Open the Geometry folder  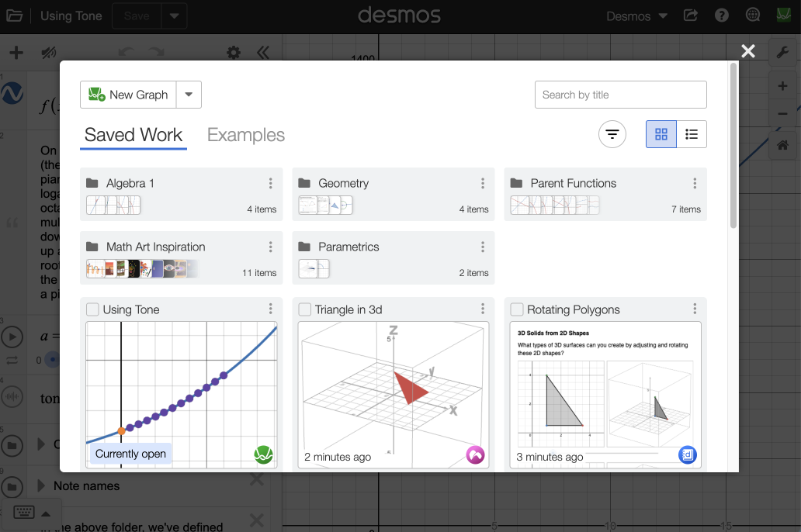[394, 194]
